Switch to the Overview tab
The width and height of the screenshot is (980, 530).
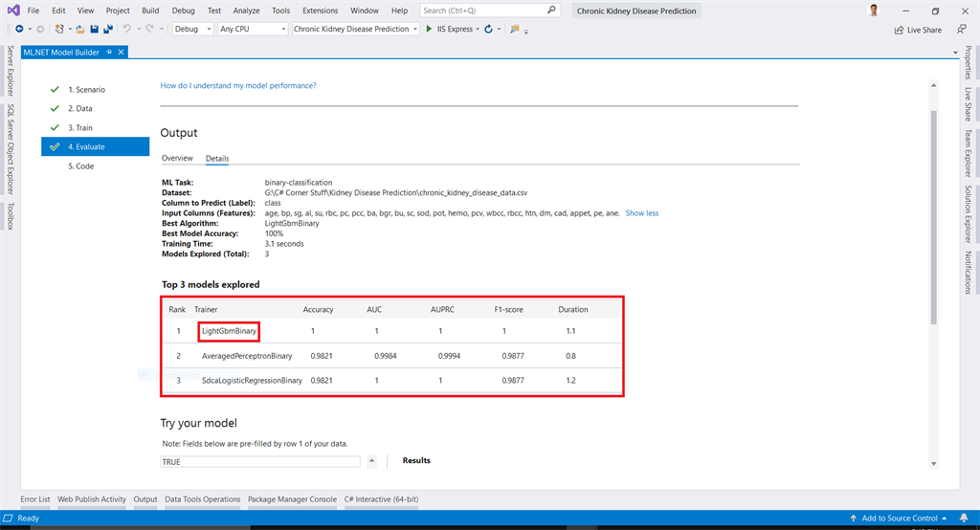click(177, 158)
